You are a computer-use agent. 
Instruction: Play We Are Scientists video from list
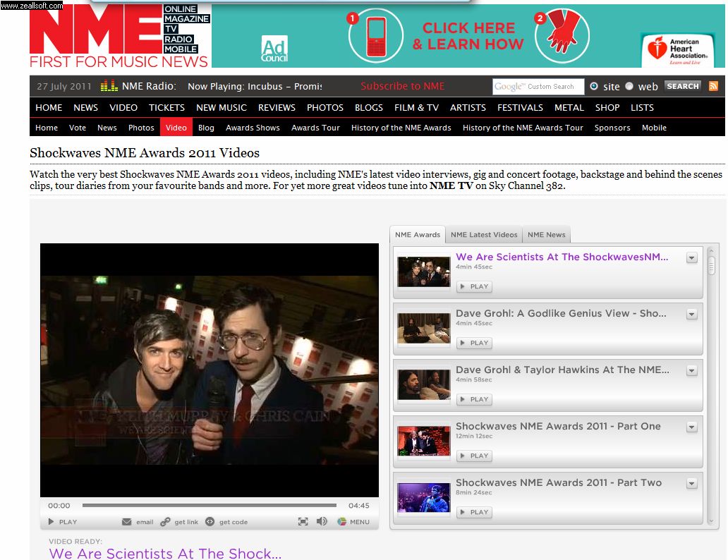point(475,286)
